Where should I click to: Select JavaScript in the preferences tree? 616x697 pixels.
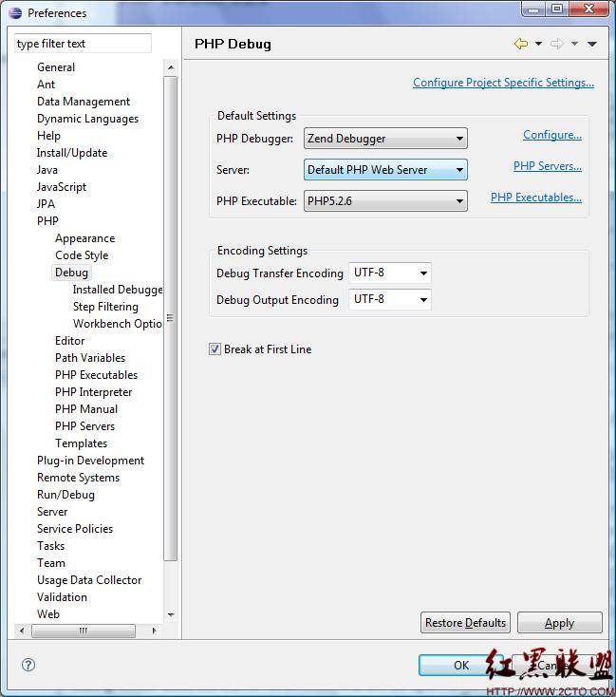click(62, 187)
